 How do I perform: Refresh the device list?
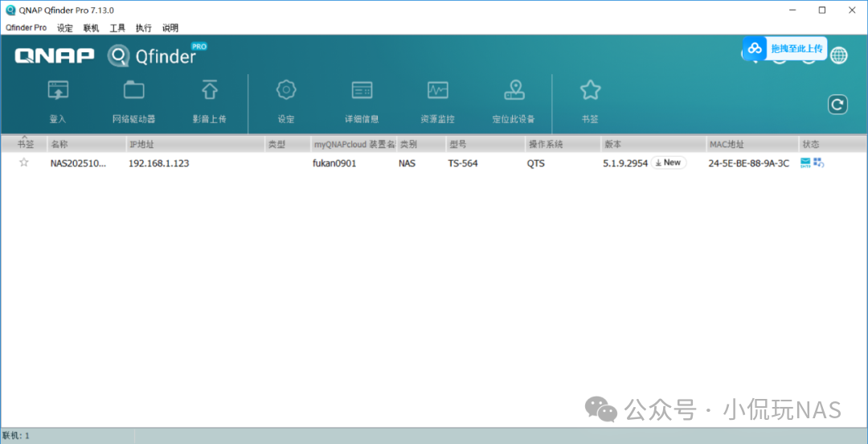click(x=837, y=105)
